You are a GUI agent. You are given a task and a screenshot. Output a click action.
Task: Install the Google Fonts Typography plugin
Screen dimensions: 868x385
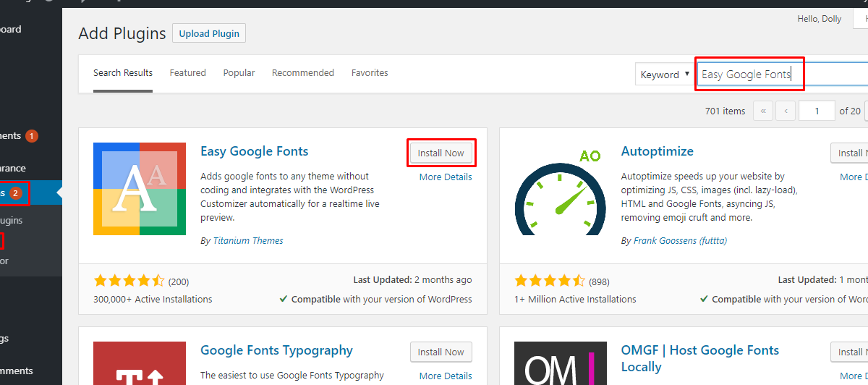coord(441,352)
